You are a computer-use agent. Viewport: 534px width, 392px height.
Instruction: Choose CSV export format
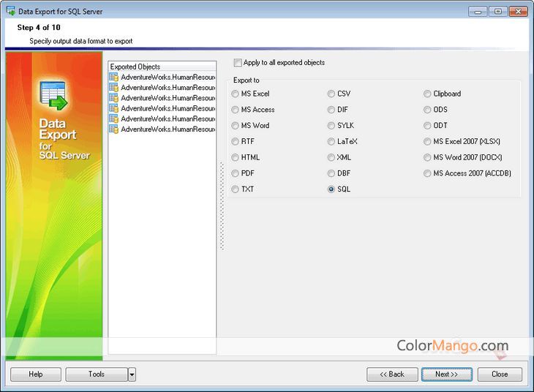pyautogui.click(x=331, y=94)
